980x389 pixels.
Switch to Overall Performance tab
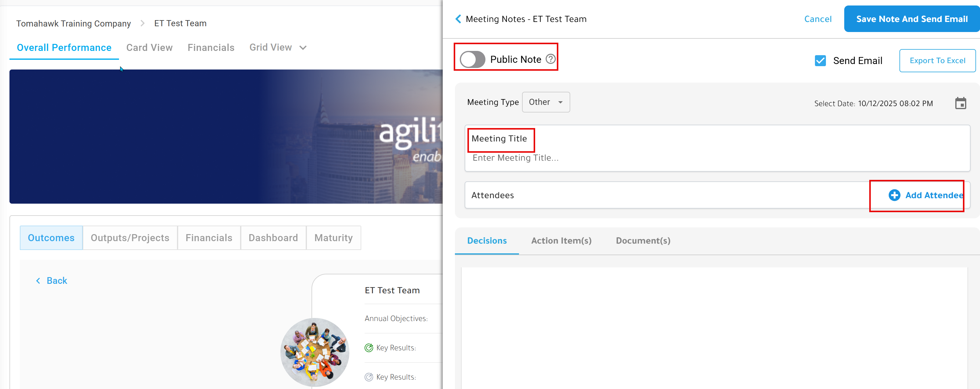click(x=64, y=48)
